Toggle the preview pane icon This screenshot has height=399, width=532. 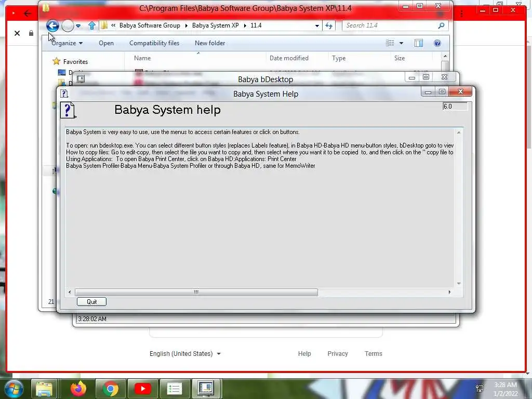pos(419,43)
